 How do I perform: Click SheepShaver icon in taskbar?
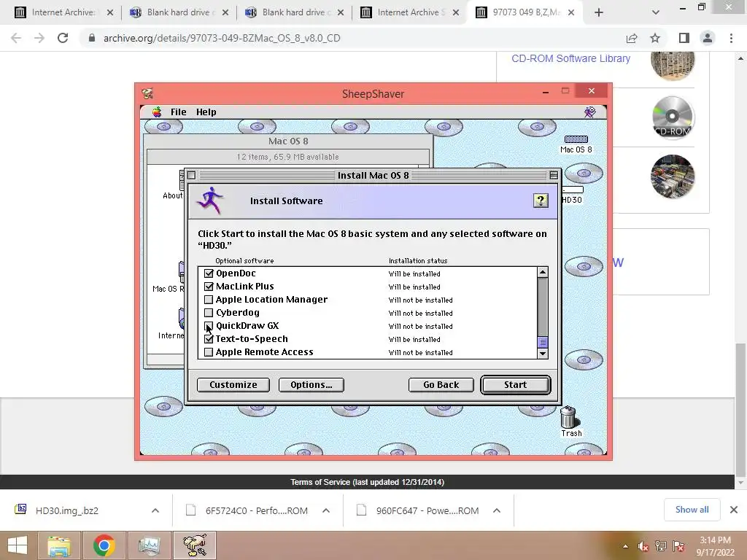point(195,545)
